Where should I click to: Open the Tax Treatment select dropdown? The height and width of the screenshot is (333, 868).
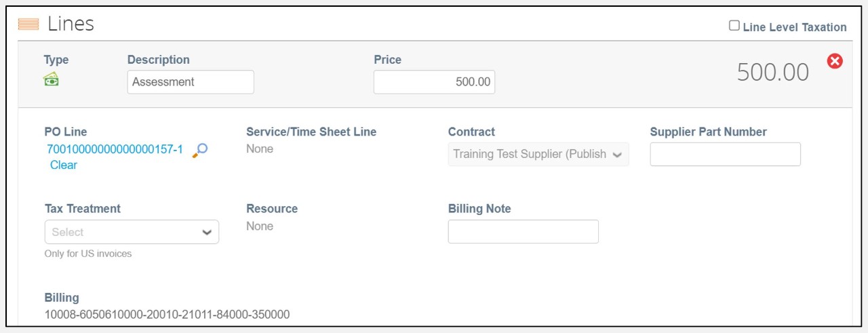pyautogui.click(x=132, y=232)
